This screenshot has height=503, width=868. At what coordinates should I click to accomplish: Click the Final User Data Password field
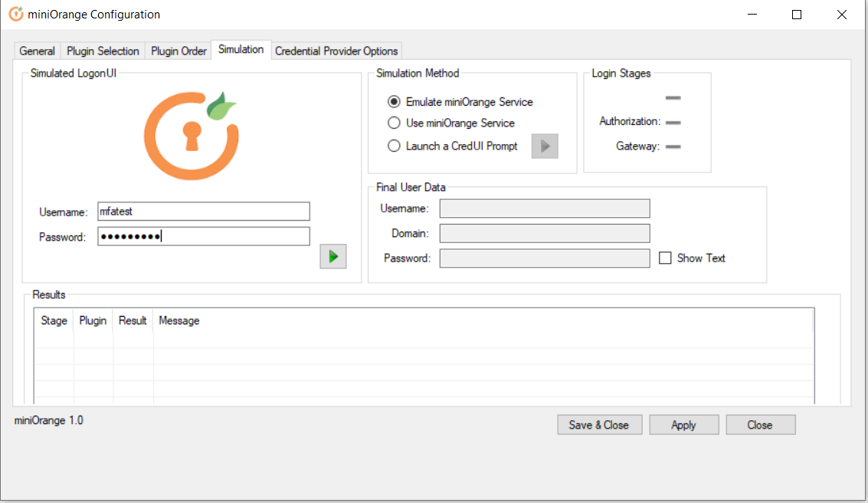(545, 258)
